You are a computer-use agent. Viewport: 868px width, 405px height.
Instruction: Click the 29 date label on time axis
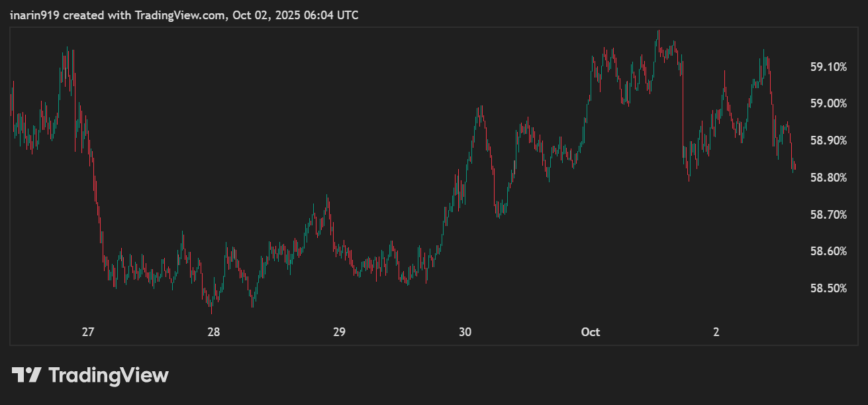(339, 332)
